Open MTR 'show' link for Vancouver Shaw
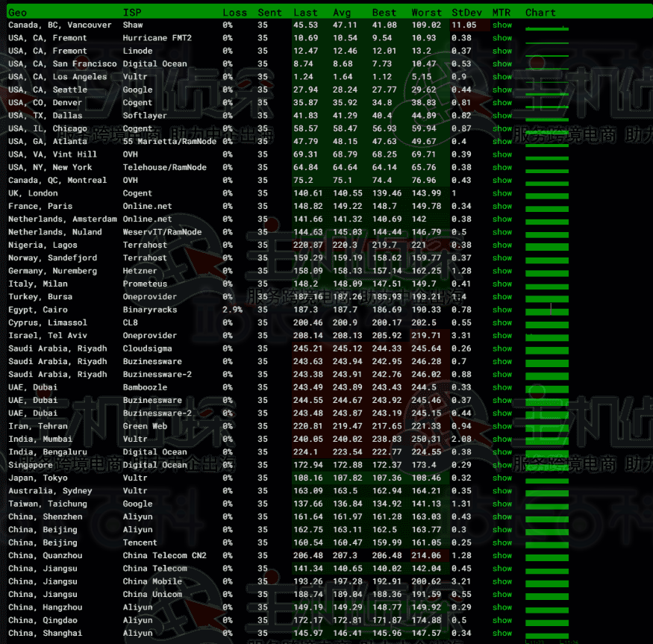Image resolution: width=653 pixels, height=644 pixels. 502,25
